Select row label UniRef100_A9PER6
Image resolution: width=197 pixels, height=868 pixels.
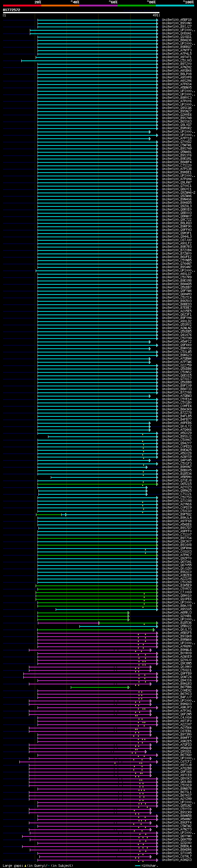coord(177,423)
